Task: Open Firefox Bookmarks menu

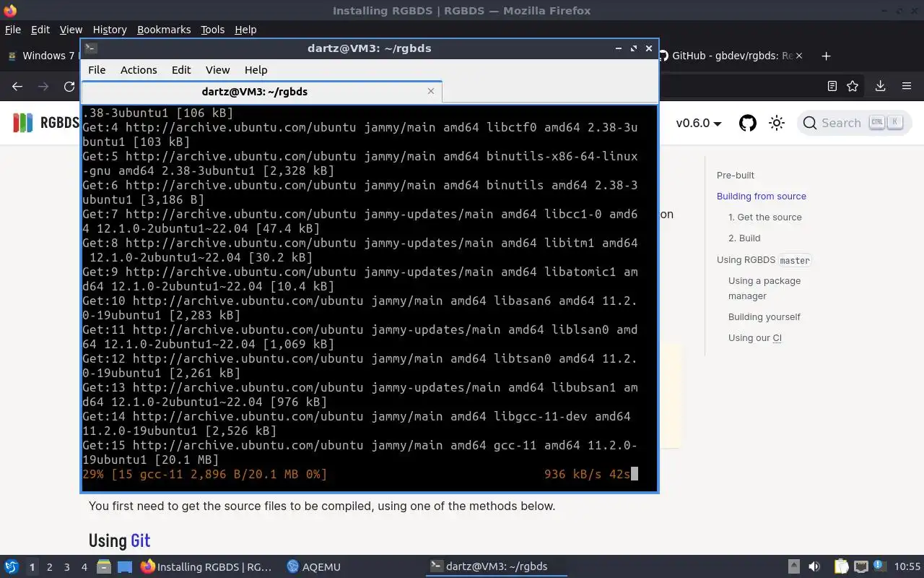Action: click(x=164, y=30)
